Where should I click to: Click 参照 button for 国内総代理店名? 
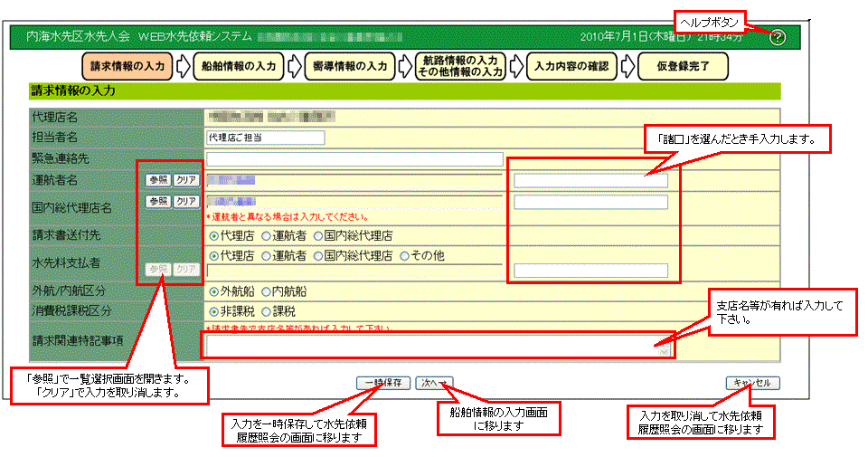(157, 201)
